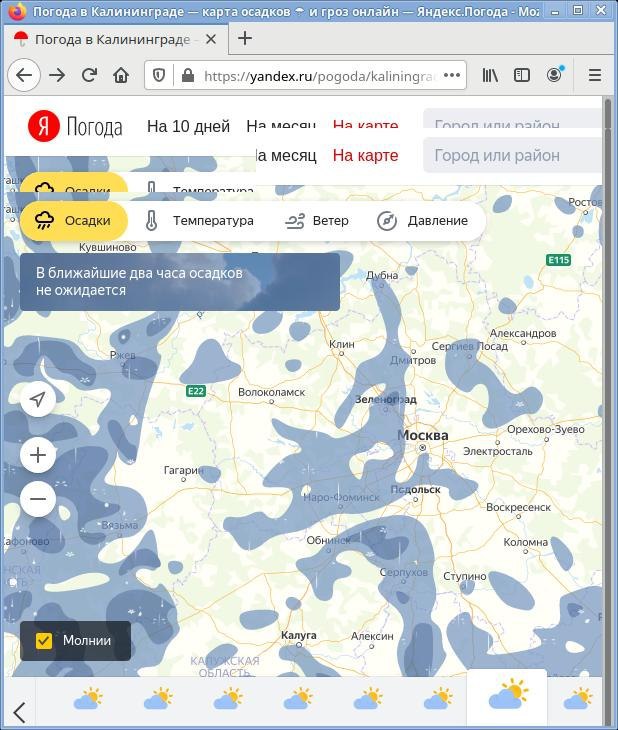This screenshot has height=730, width=618.
Task: Click the Калуга city label
Action: click(299, 635)
